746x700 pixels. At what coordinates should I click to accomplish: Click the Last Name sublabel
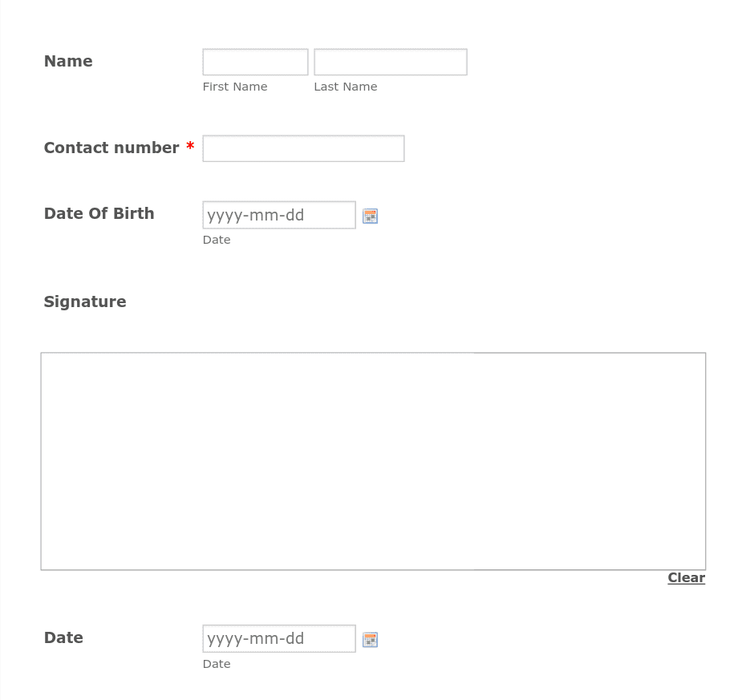[x=346, y=87]
